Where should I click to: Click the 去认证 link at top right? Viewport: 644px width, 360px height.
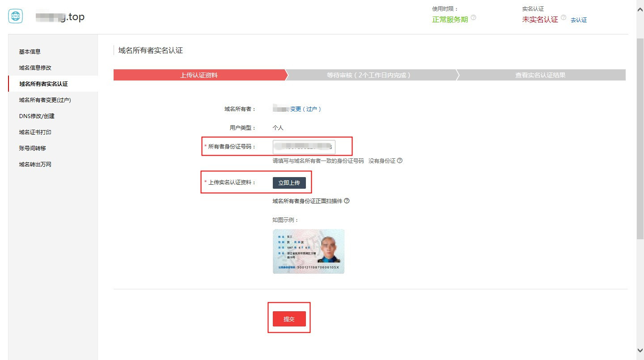(578, 20)
